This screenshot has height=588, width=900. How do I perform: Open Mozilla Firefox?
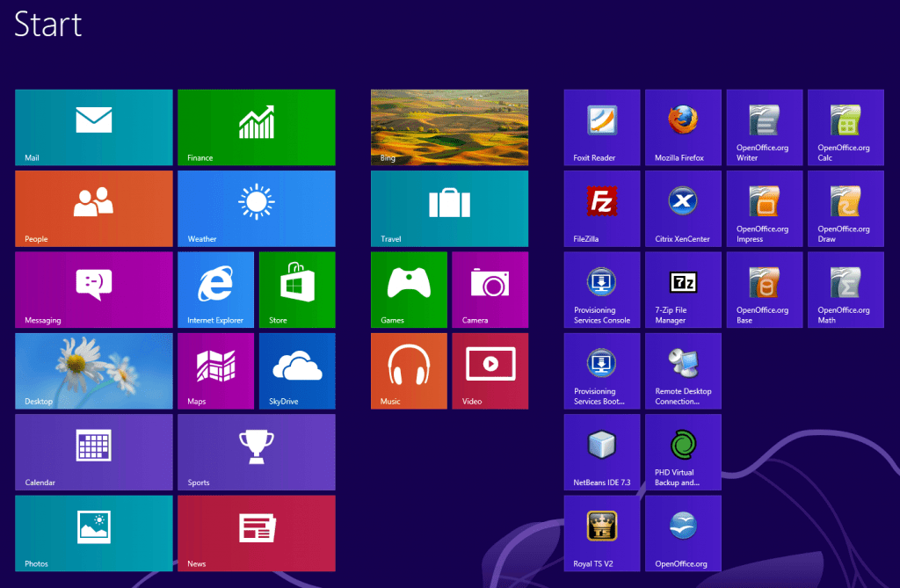[683, 127]
